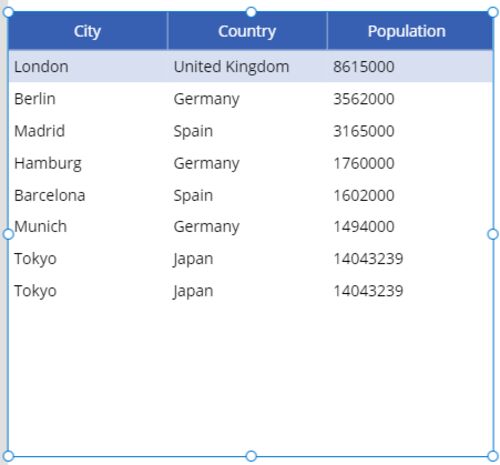Click the bottom-center resize handle

tap(251, 456)
